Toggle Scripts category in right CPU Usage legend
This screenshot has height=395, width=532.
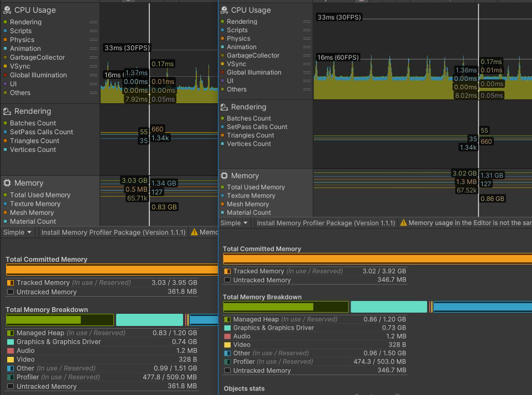pyautogui.click(x=237, y=30)
